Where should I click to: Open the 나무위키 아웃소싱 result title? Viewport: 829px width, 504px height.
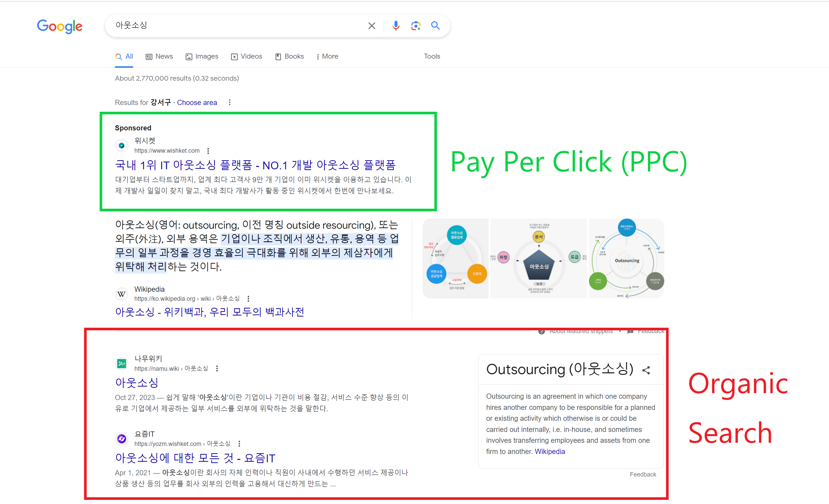pyautogui.click(x=136, y=383)
